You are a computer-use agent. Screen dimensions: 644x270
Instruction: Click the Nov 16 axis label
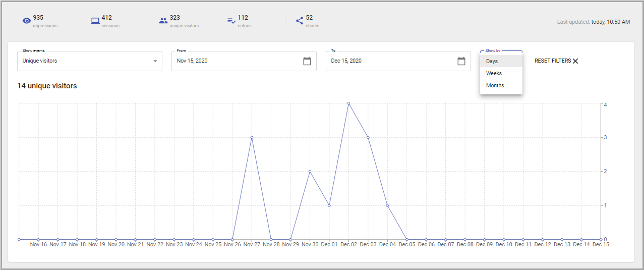[x=38, y=245]
